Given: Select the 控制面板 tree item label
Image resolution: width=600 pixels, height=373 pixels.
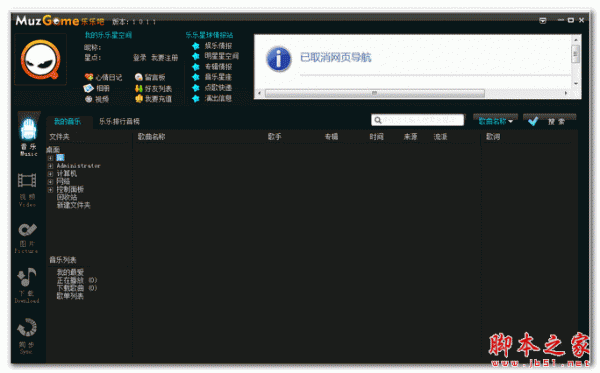Looking at the screenshot, I should tap(70, 189).
